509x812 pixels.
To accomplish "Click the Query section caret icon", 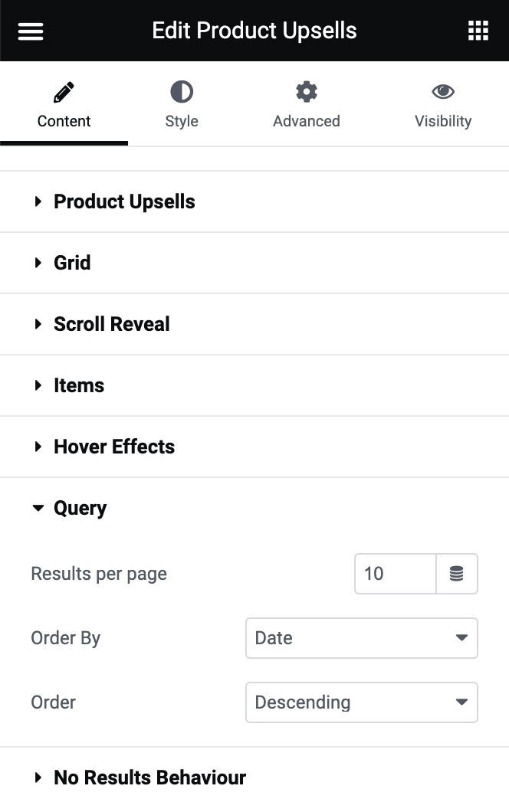I will 38,508.
